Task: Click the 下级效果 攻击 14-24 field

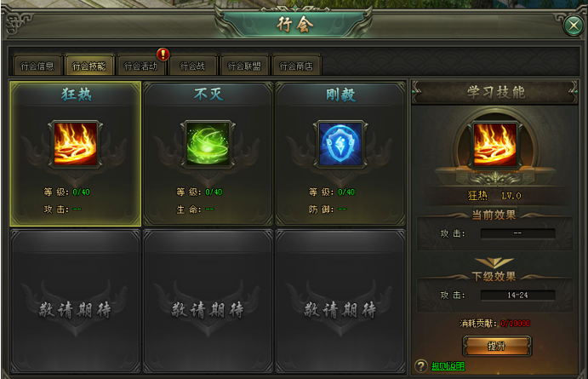Action: (x=517, y=296)
